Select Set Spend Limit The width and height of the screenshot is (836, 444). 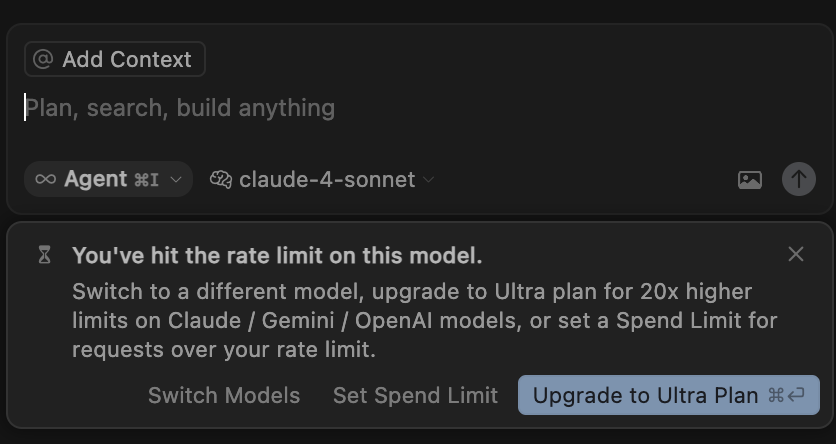point(415,395)
